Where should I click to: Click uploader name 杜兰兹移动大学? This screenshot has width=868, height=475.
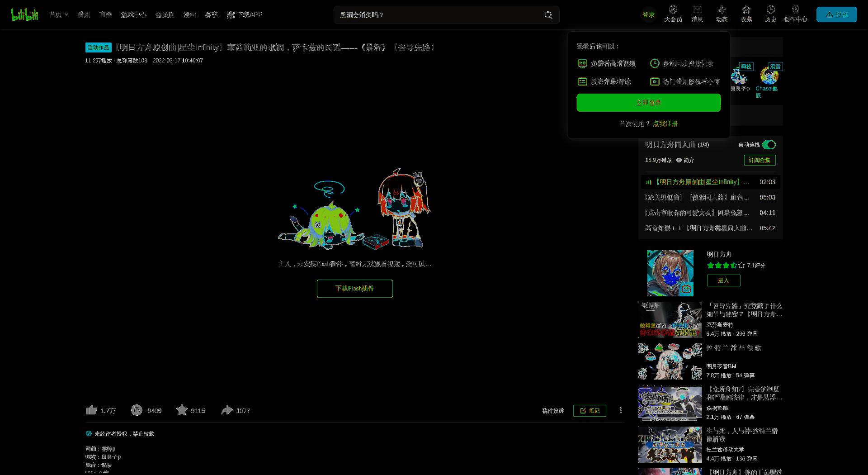coord(725,450)
